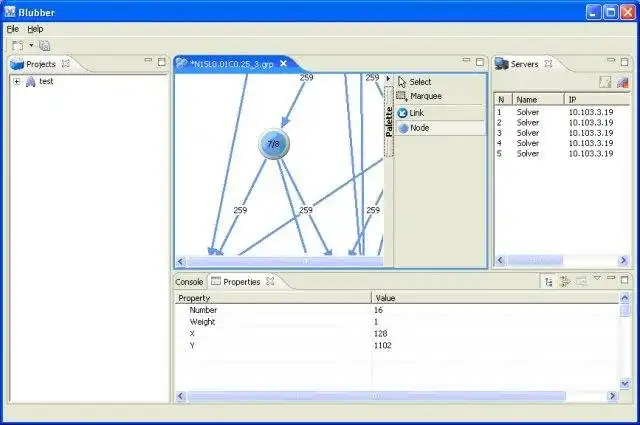This screenshot has width=640, height=425.
Task: Click the vertical Palette title bar
Action: [389, 121]
